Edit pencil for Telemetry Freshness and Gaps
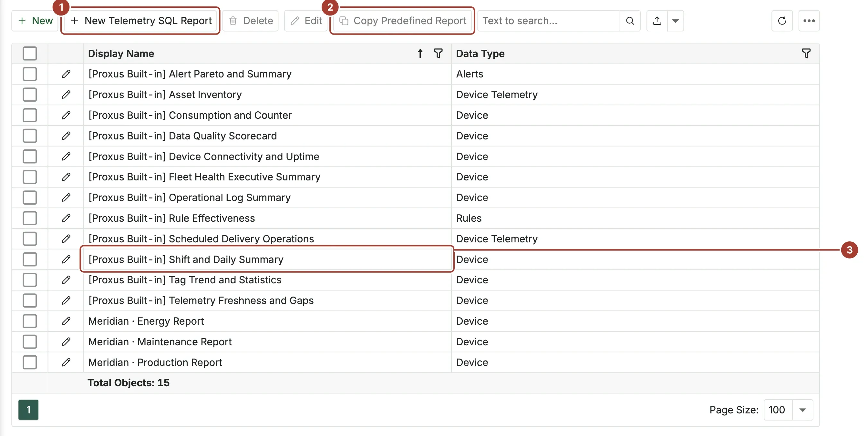 pos(66,301)
